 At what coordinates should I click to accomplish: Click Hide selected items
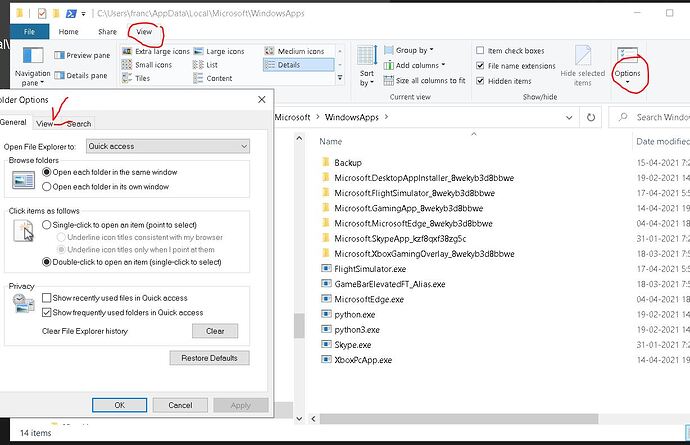(583, 66)
